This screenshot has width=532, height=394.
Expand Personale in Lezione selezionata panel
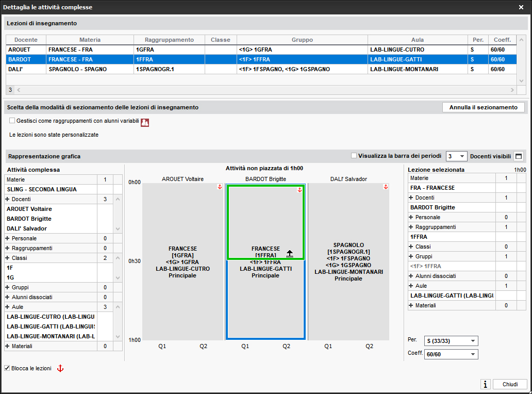pyautogui.click(x=411, y=218)
